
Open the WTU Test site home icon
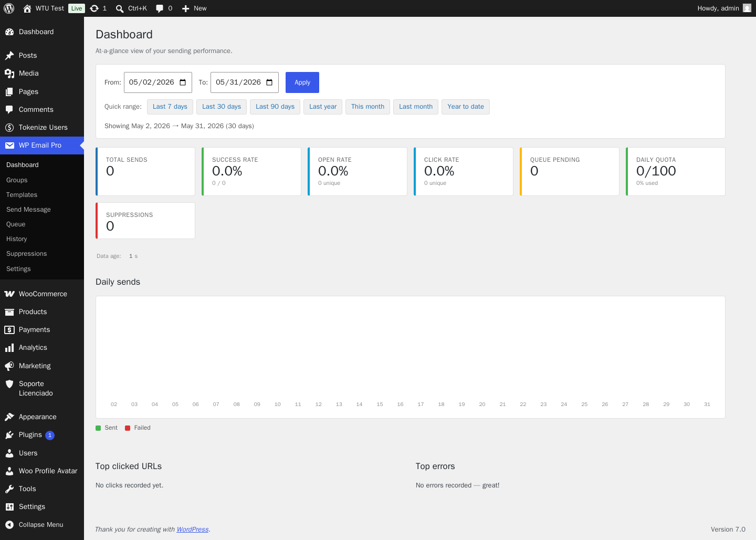pyautogui.click(x=27, y=8)
